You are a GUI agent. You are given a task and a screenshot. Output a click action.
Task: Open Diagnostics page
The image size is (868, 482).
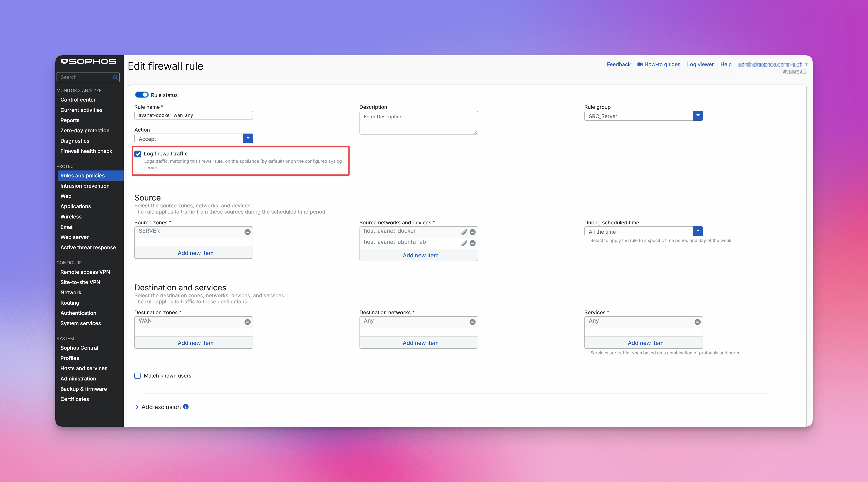coord(75,141)
